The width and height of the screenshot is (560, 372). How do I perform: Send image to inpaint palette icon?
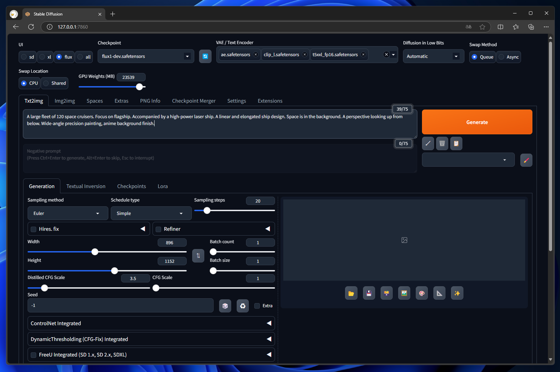tap(422, 293)
